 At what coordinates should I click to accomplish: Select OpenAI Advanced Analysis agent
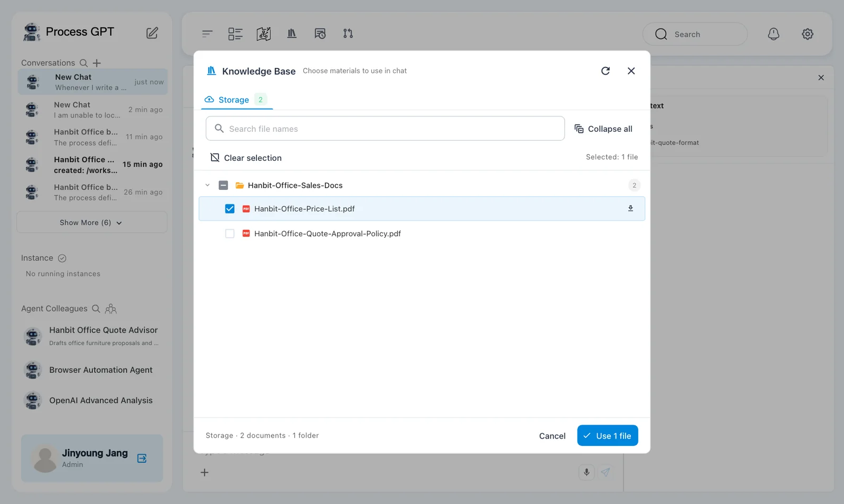click(92, 401)
